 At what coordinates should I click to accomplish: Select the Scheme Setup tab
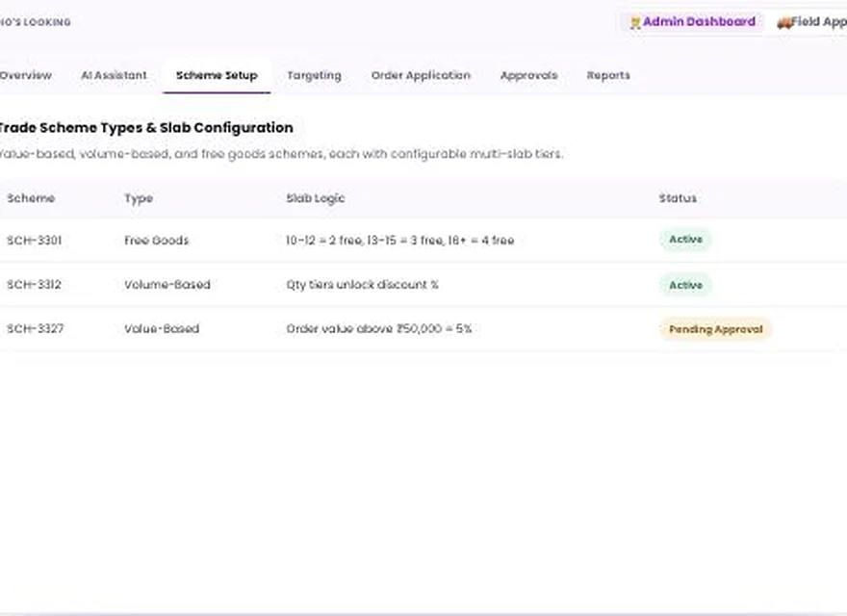217,75
